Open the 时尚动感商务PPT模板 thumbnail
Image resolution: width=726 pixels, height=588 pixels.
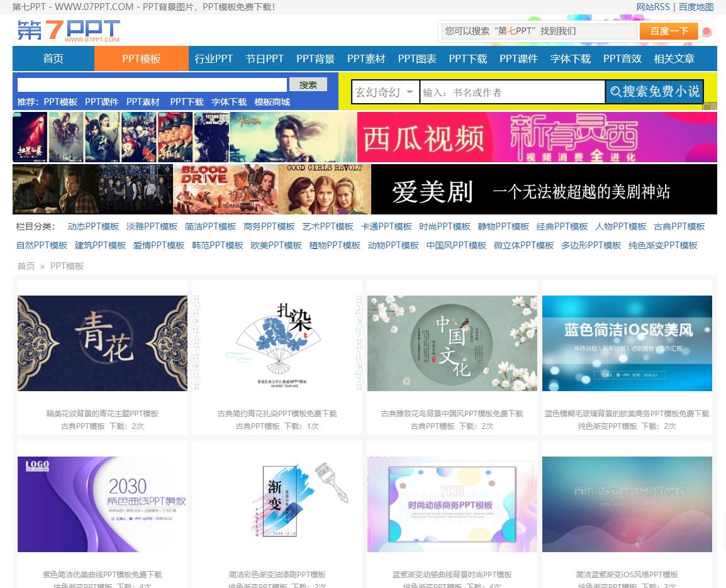tap(452, 504)
